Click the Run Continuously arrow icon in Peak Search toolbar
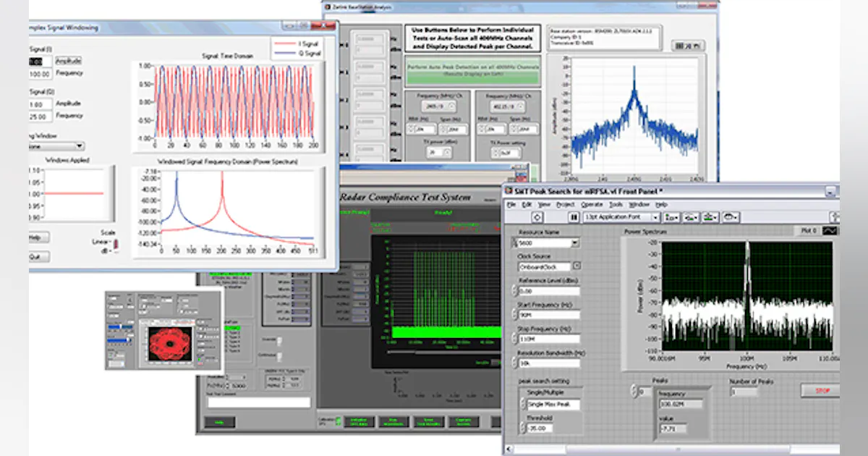 tap(537, 216)
